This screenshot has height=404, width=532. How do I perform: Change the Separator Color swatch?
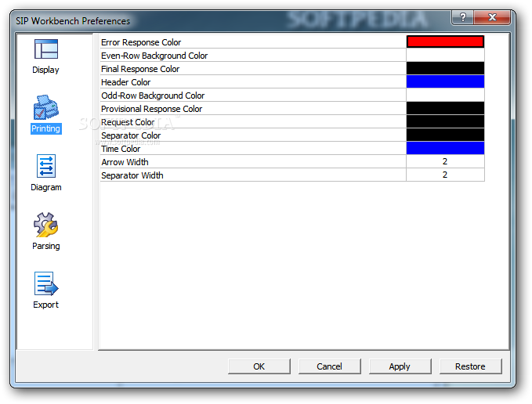click(x=445, y=135)
